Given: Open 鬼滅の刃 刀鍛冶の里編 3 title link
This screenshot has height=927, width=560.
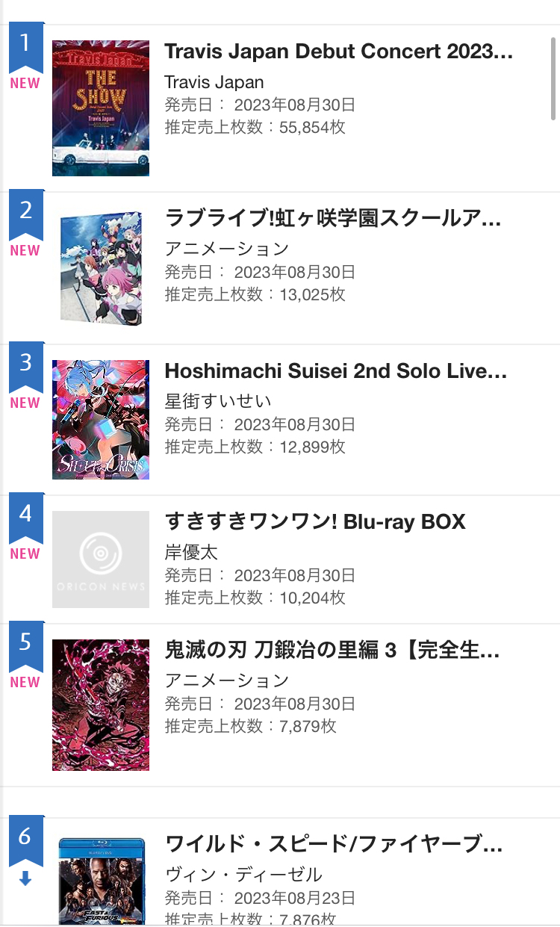Looking at the screenshot, I should click(x=332, y=651).
